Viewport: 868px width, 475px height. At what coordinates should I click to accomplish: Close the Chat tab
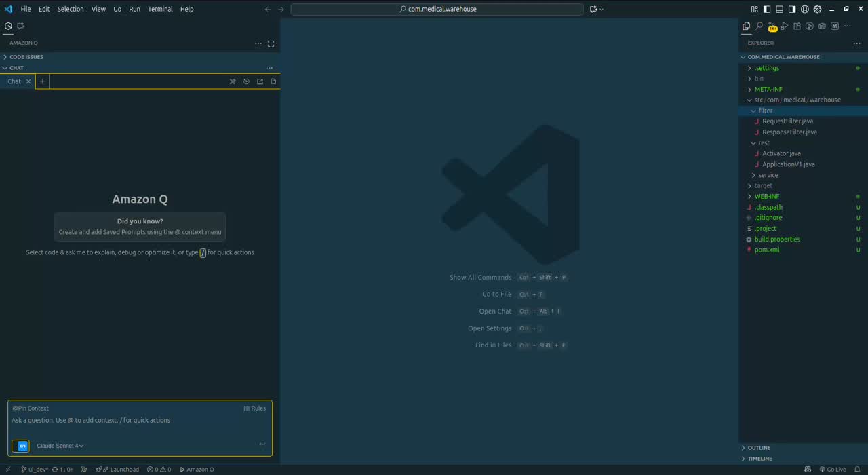tap(28, 81)
